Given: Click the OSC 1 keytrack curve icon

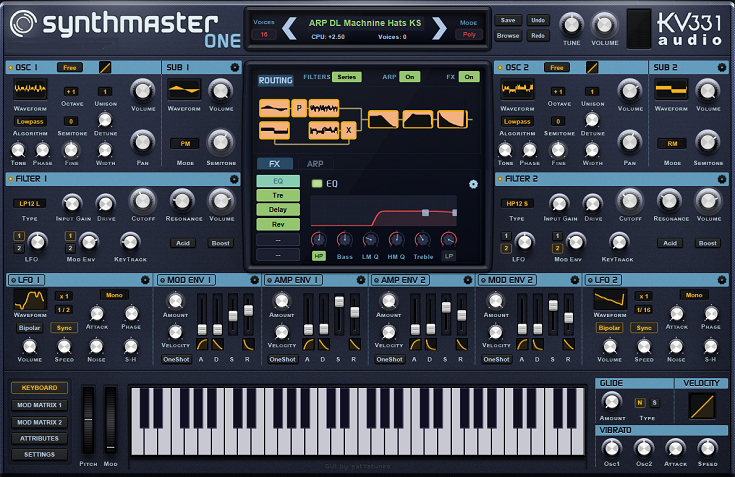Looking at the screenshot, I should pyautogui.click(x=105, y=67).
